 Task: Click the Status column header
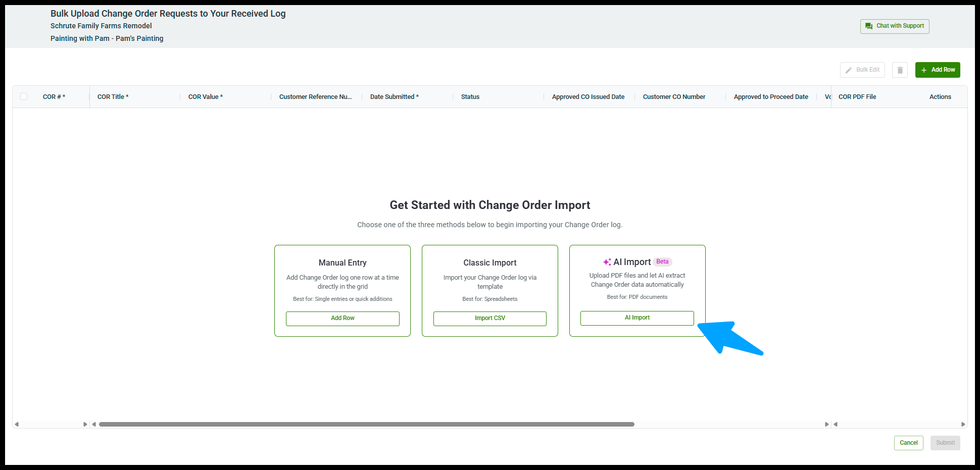(x=470, y=97)
